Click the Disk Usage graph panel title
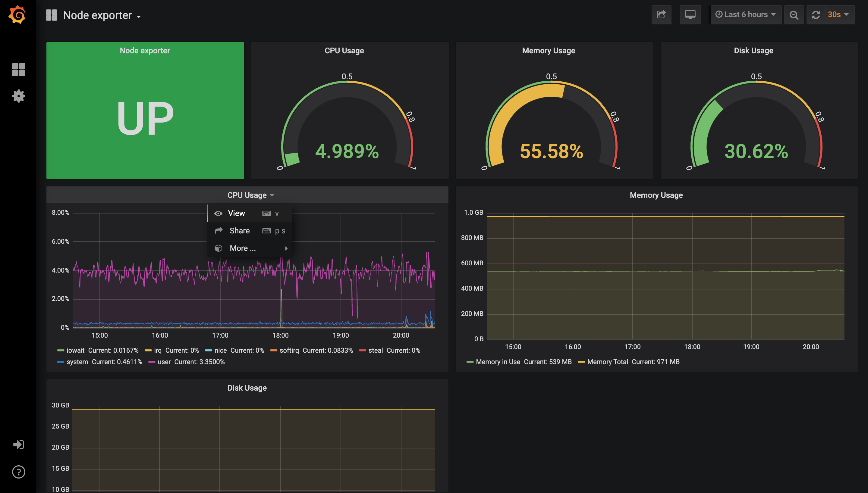868x493 pixels. (x=247, y=388)
